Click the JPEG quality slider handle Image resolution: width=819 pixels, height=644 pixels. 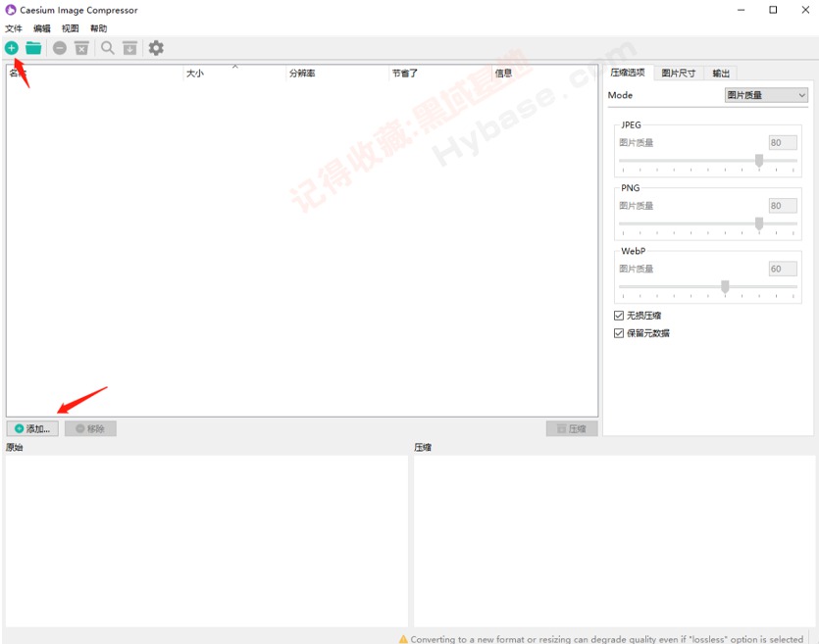pos(759,161)
